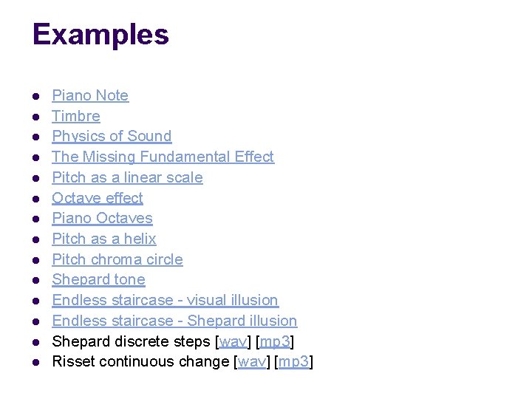
Task: Open the Piano Note link
Action: 90,95
